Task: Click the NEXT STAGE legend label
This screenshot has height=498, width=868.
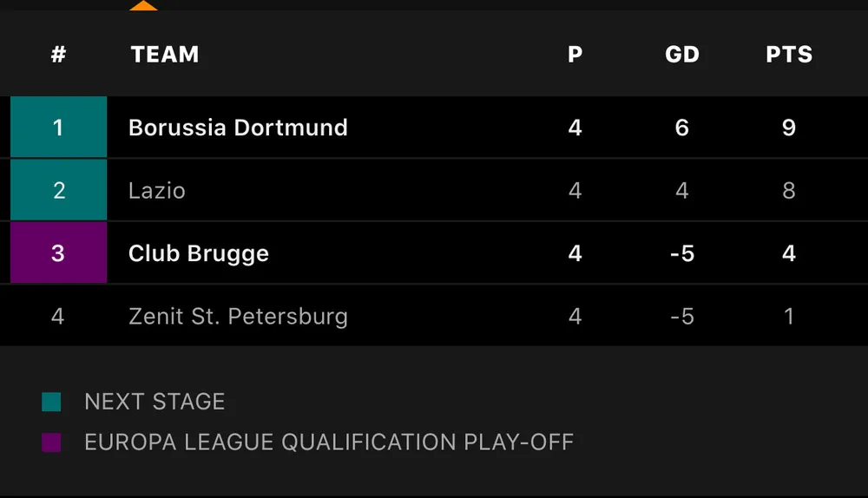Action: coord(155,402)
